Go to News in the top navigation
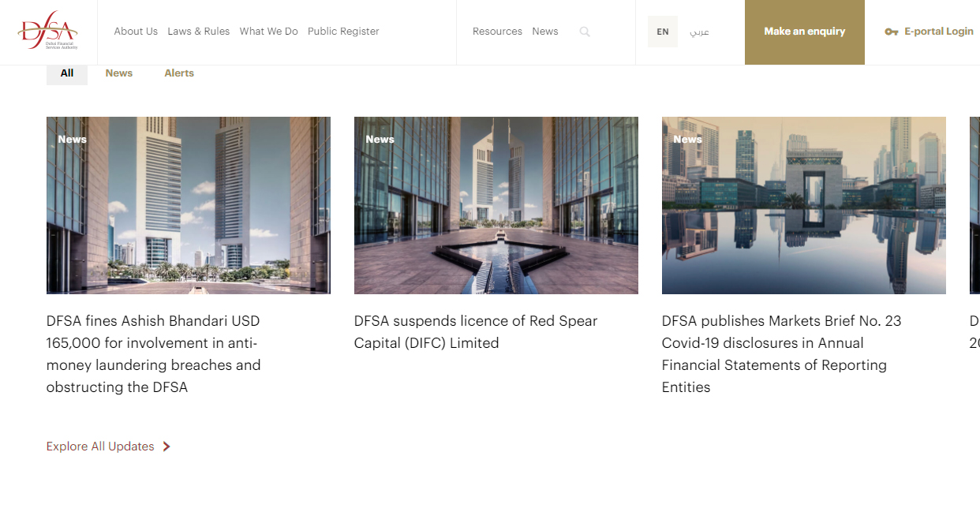 pyautogui.click(x=544, y=32)
